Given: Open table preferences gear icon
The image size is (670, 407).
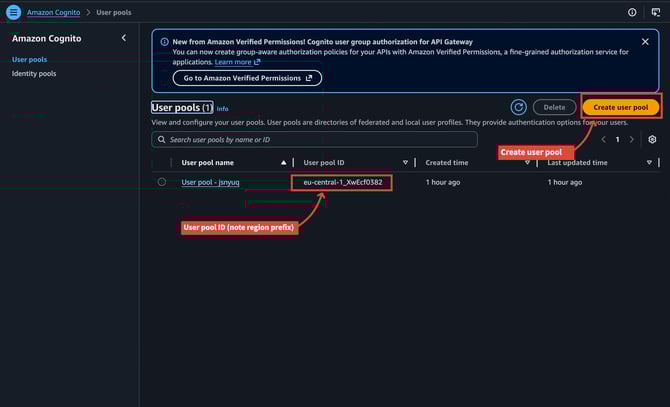Looking at the screenshot, I should coord(652,140).
